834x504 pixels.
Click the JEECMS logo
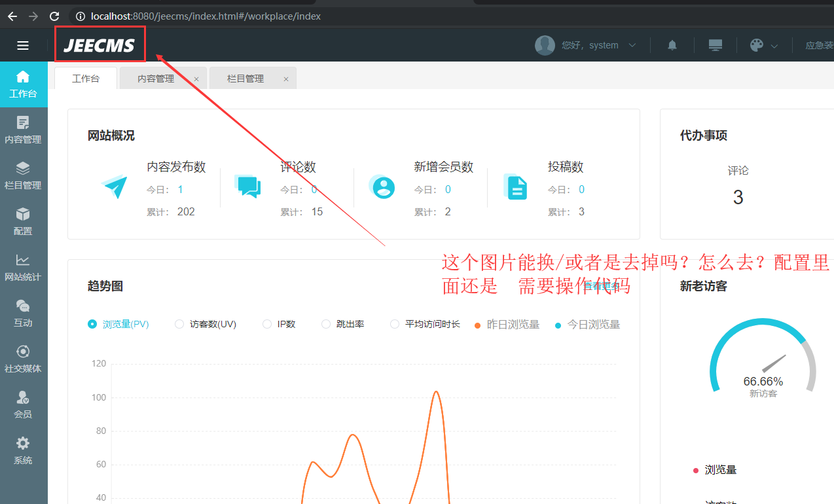click(99, 45)
